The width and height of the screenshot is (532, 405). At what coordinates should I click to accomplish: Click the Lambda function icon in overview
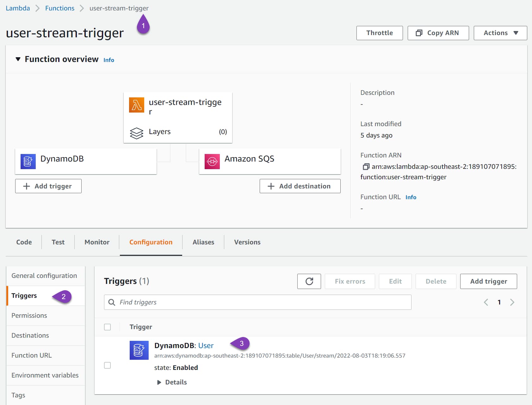point(137,105)
